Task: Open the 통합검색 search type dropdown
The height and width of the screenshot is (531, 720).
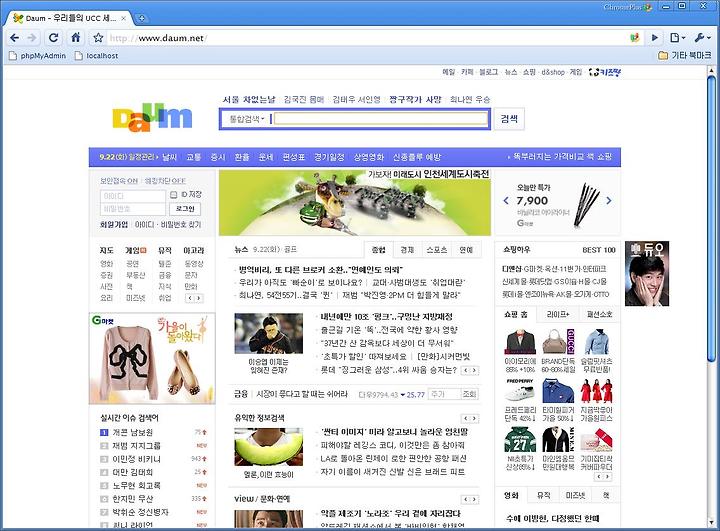Action: coord(247,119)
